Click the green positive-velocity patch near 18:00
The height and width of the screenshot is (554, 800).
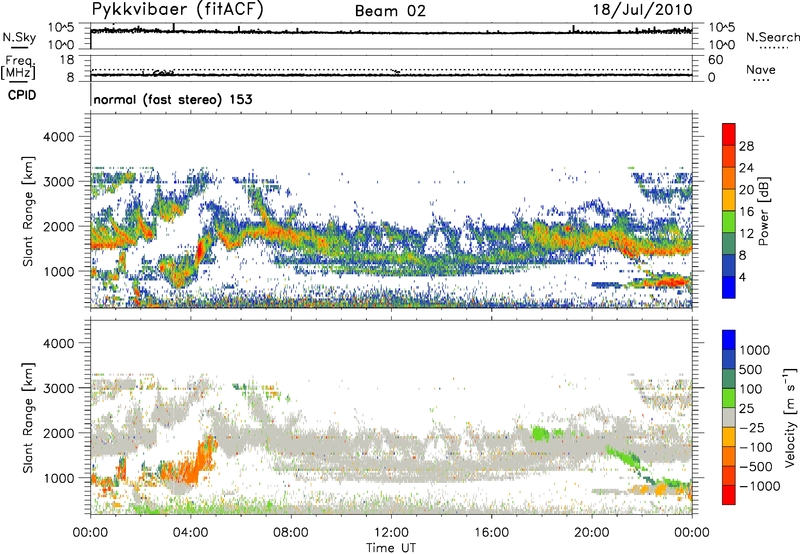pos(540,434)
